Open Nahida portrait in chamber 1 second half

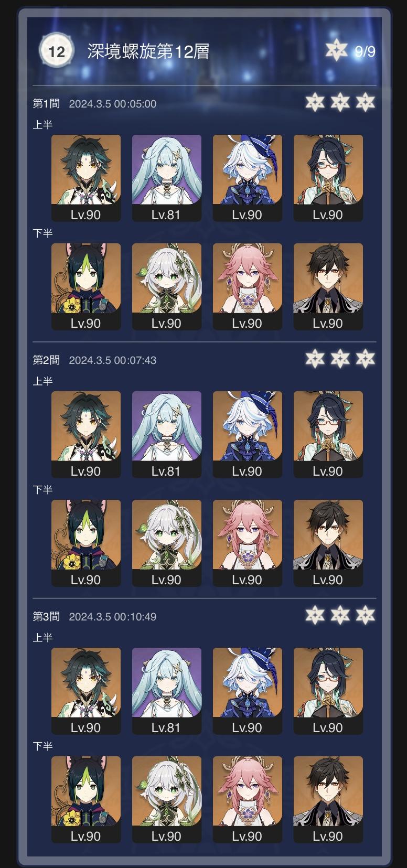[x=167, y=286]
